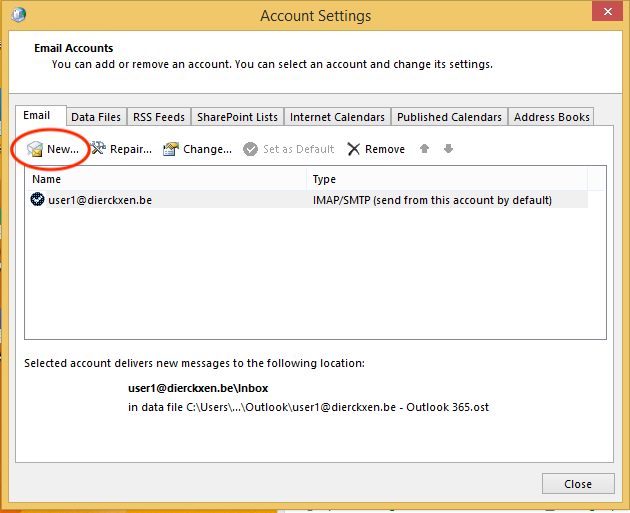
Task: Open the RSS Feeds tab
Action: [159, 117]
